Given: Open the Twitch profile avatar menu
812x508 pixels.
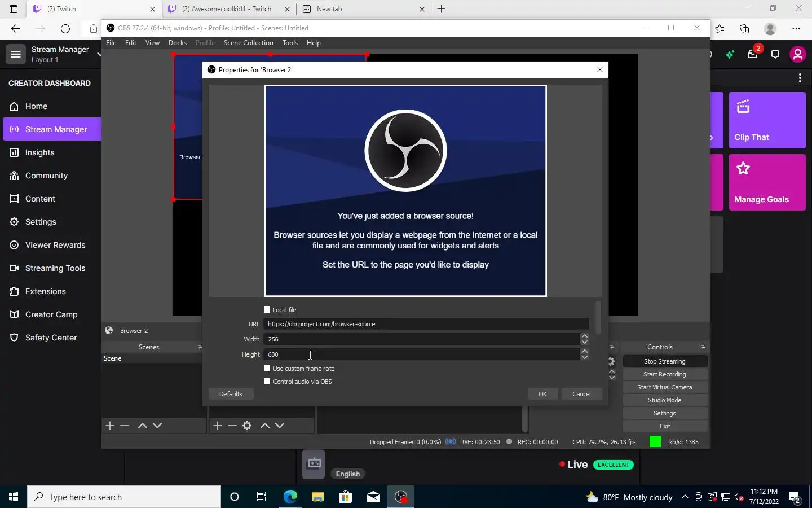Looking at the screenshot, I should (797, 54).
